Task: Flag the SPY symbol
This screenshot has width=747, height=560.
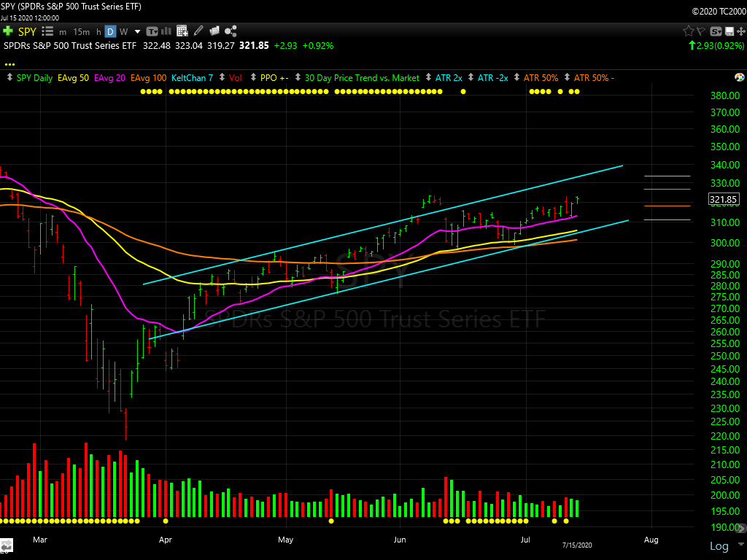Action: (701, 31)
